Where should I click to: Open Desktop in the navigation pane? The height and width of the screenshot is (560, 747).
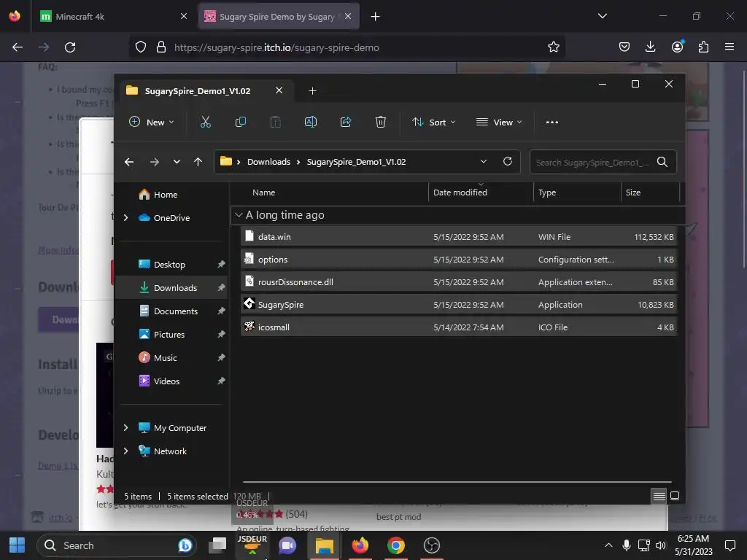(169, 264)
